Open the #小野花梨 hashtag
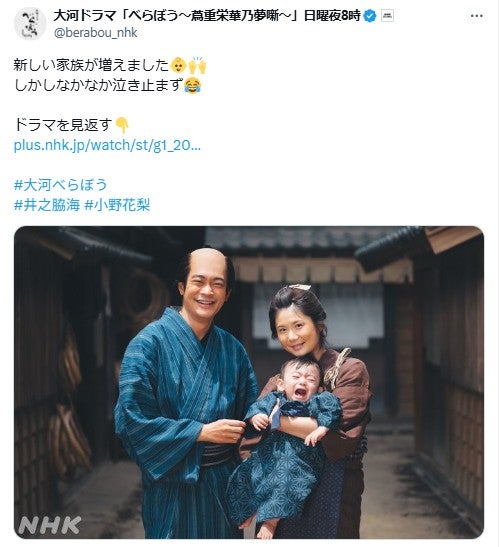The image size is (500, 547). tap(117, 205)
